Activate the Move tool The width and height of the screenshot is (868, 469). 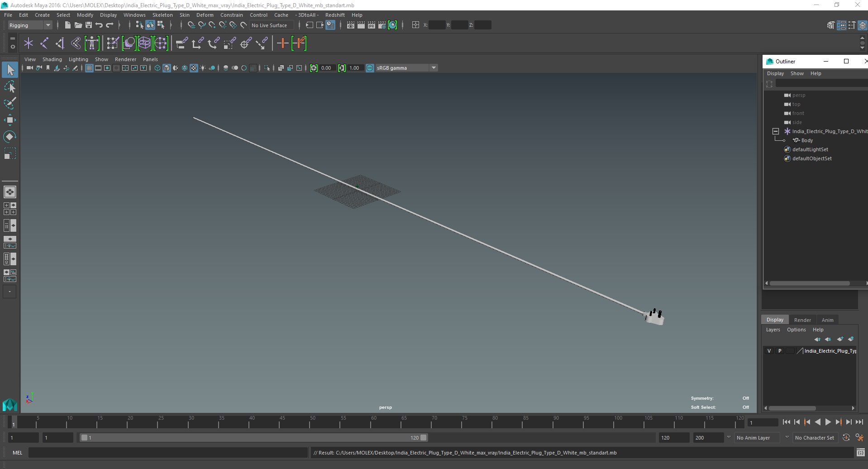10,120
